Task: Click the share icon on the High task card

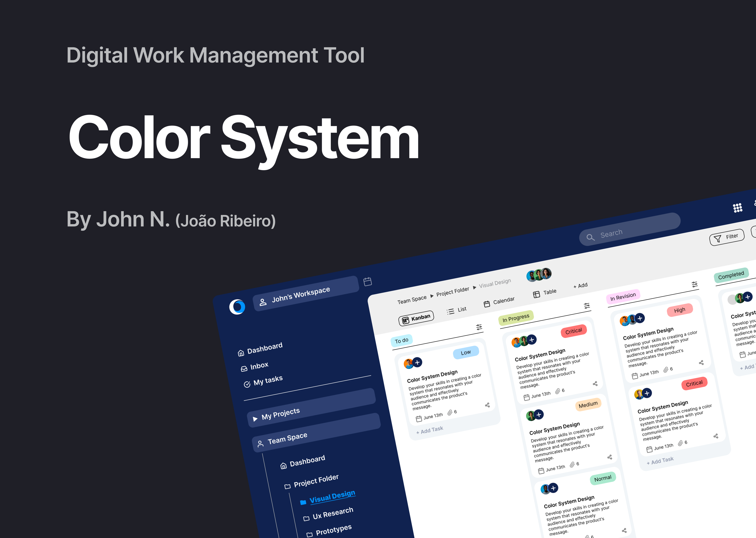Action: click(701, 363)
